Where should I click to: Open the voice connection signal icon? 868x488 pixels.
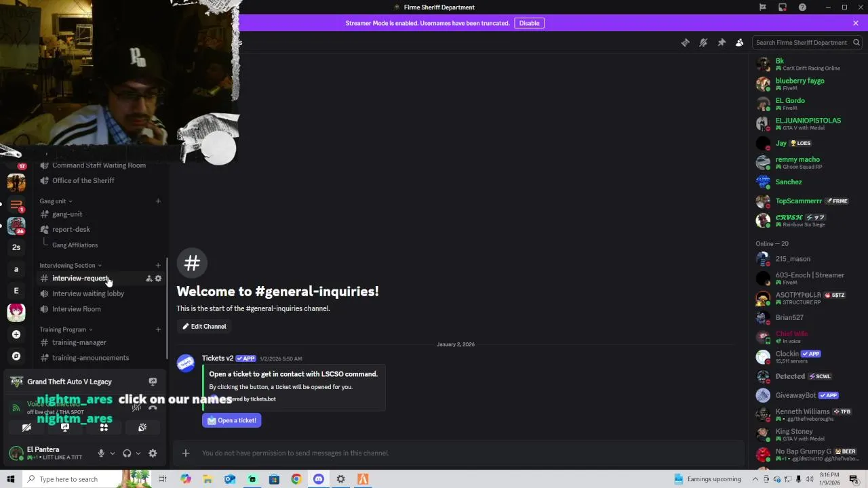tap(16, 407)
